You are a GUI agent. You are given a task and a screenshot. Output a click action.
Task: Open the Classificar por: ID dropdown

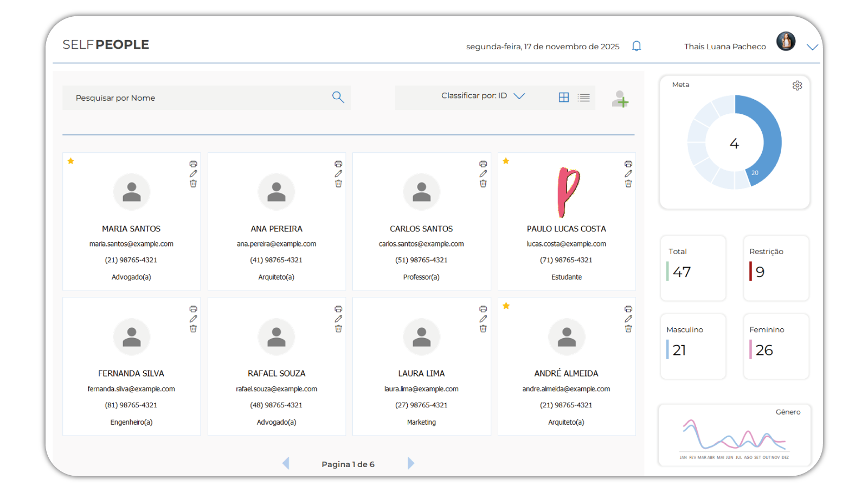(483, 96)
